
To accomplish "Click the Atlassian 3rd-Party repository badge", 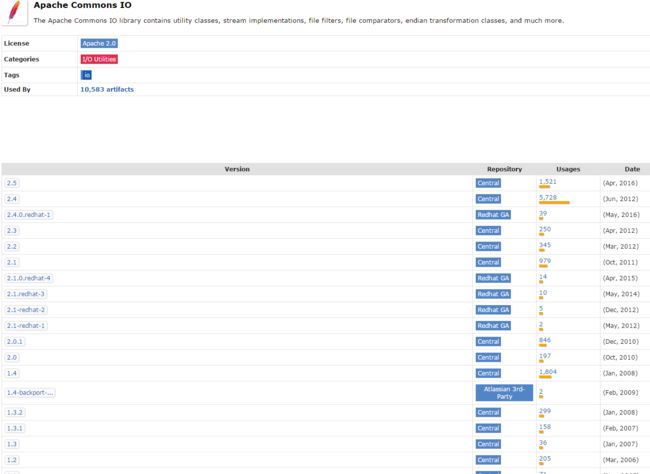I will (504, 393).
